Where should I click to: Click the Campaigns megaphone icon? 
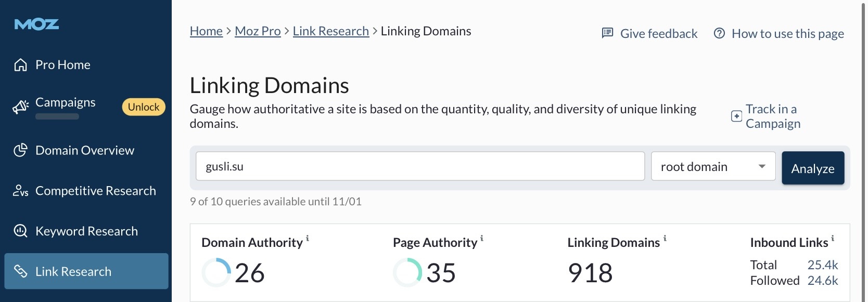click(x=20, y=107)
